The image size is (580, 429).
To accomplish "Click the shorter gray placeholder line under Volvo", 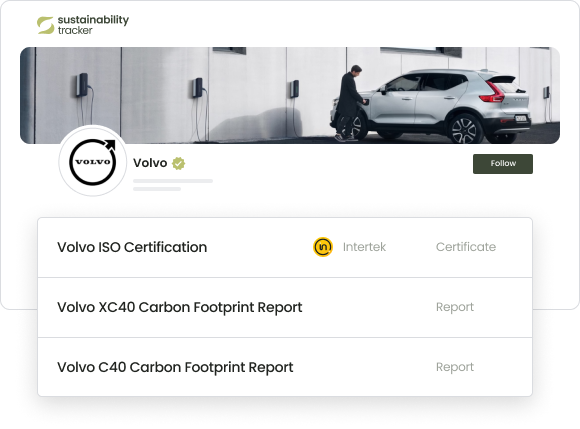I will pyautogui.click(x=157, y=189).
